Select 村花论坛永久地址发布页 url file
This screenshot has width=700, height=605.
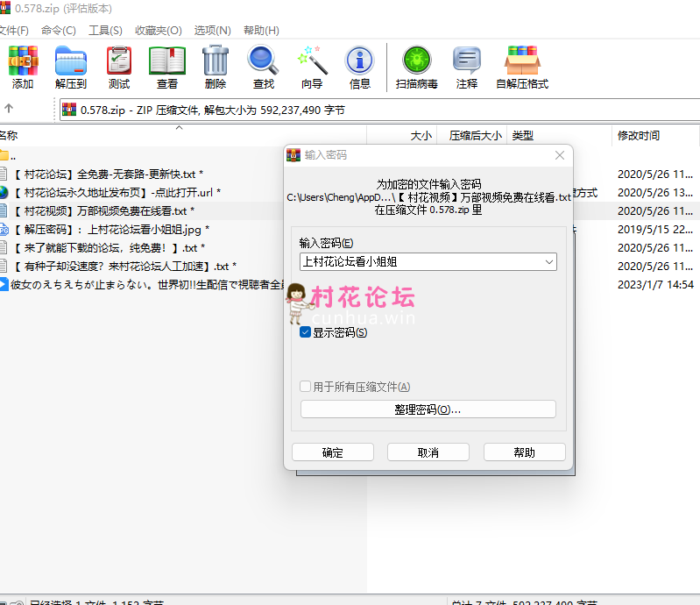click(x=117, y=192)
